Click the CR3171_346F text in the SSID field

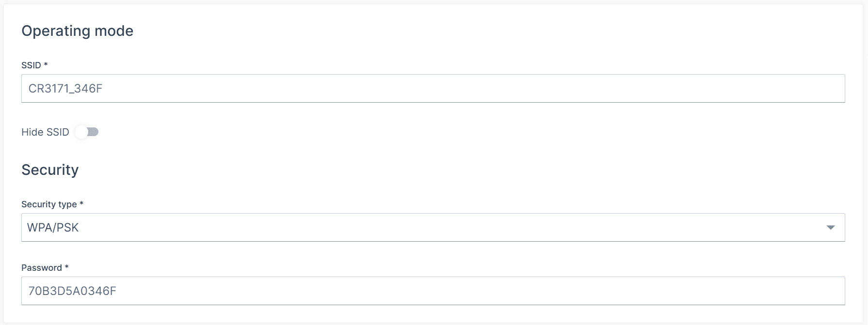click(65, 89)
